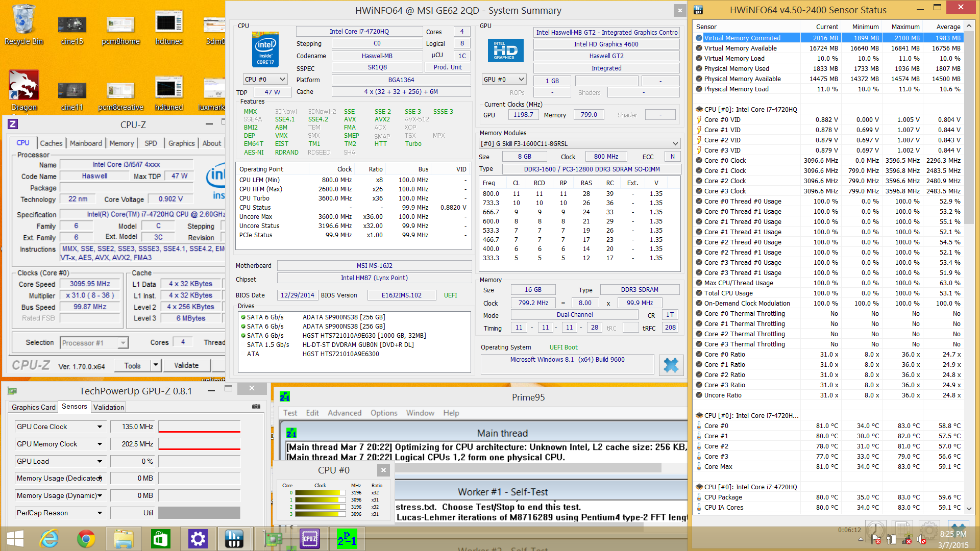Open the CPU #0 selector dropdown
Viewport: 980px width, 551px height.
pos(265,79)
